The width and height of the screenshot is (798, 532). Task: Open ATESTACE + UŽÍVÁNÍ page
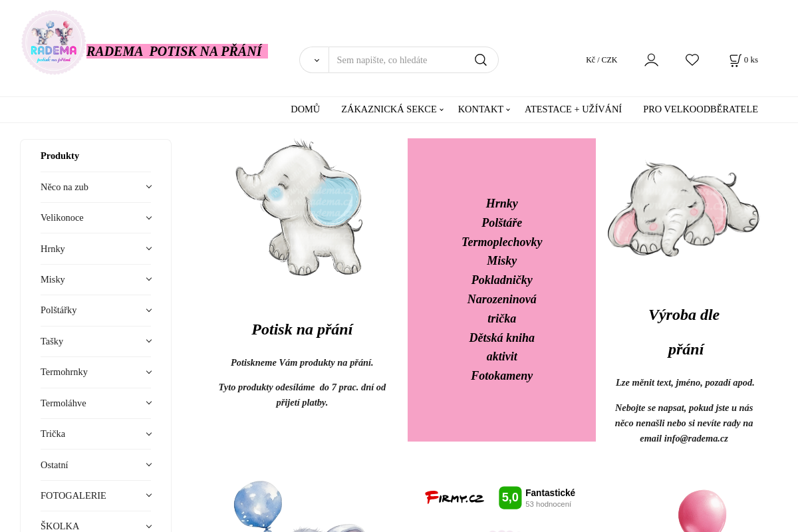click(x=573, y=109)
